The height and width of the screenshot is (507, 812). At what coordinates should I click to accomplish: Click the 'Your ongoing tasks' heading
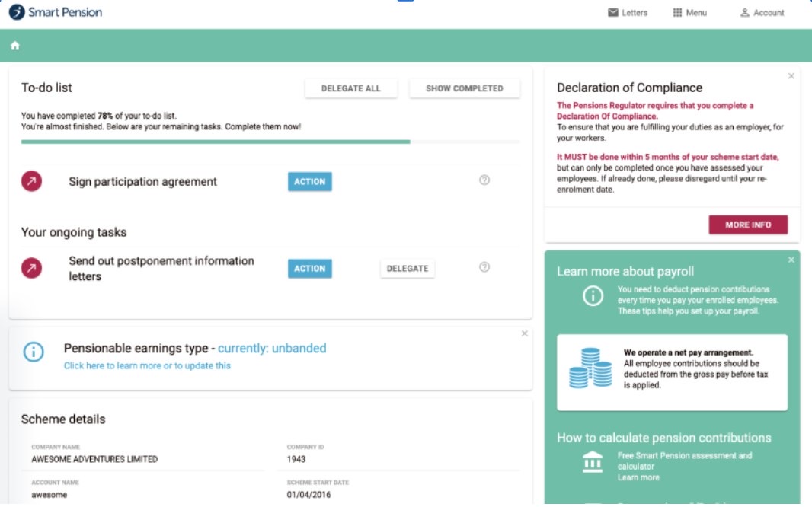tap(74, 232)
